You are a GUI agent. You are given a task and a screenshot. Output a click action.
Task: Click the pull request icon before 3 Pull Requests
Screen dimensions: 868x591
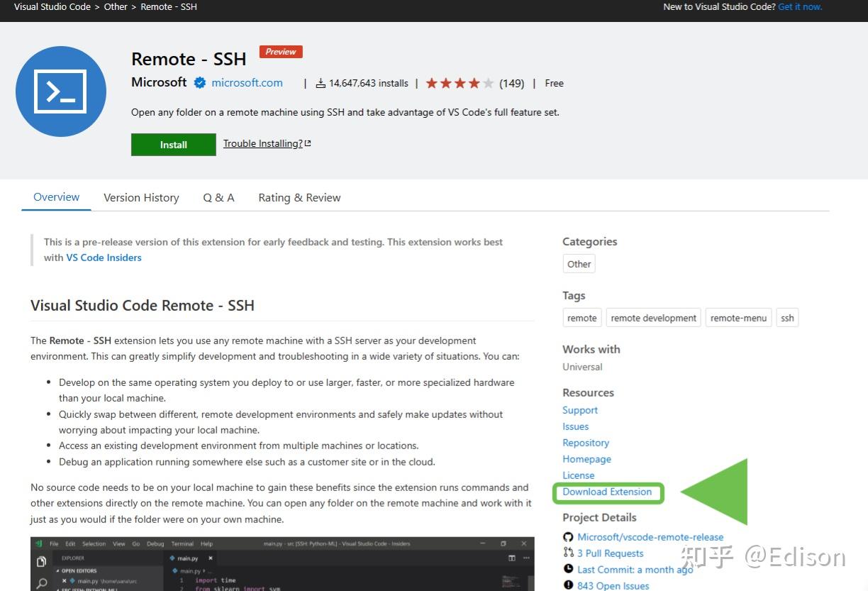(567, 553)
